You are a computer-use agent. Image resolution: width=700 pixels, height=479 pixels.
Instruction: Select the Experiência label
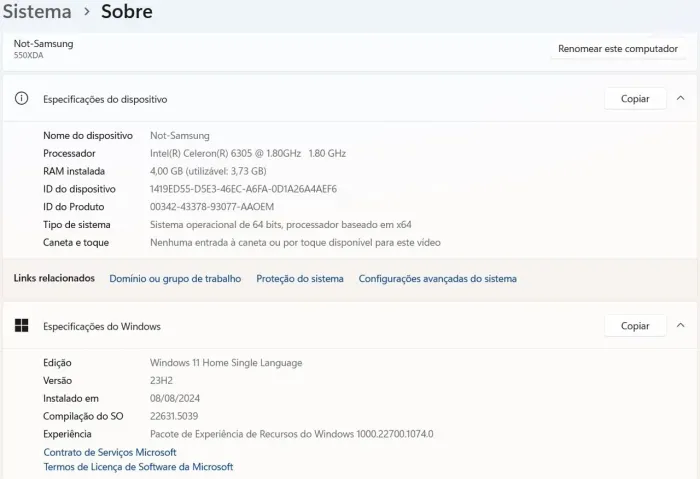pos(67,434)
